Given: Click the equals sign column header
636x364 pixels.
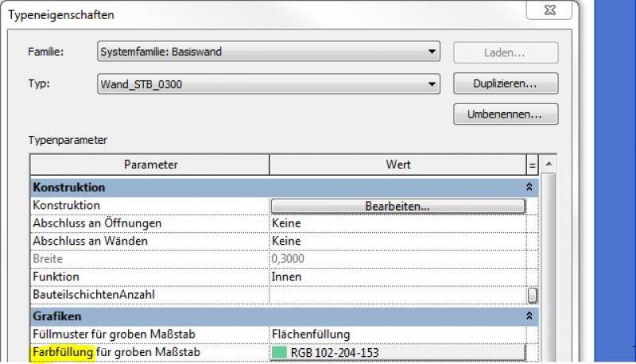Looking at the screenshot, I should click(532, 165).
